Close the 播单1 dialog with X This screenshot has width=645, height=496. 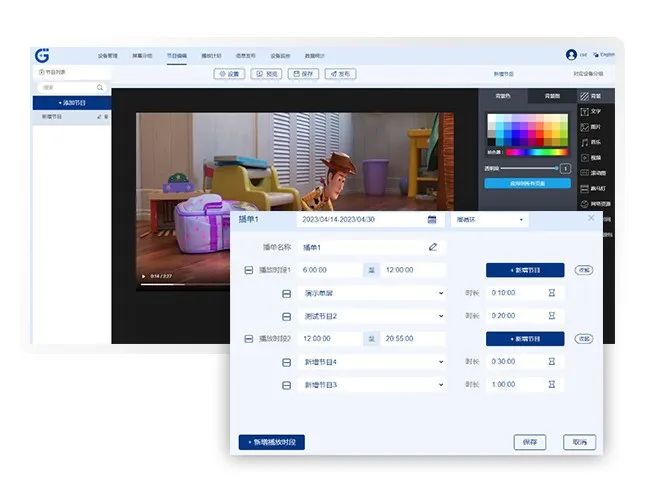pos(591,218)
